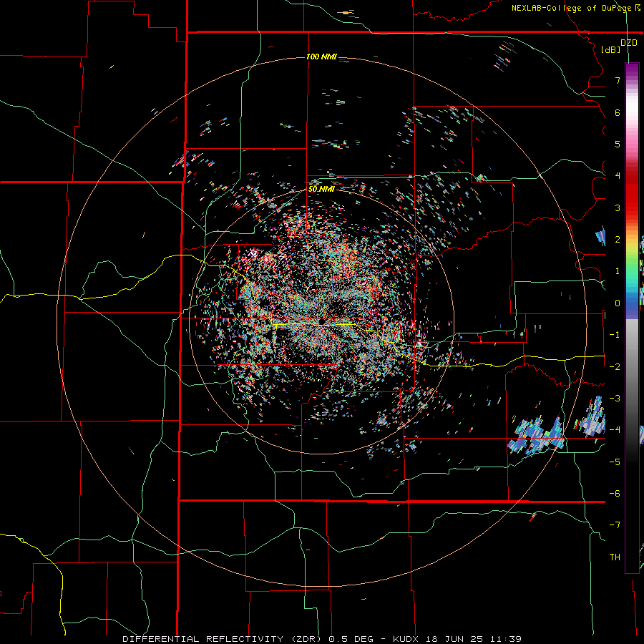Click the "-5" tick label on the scale

click(615, 462)
